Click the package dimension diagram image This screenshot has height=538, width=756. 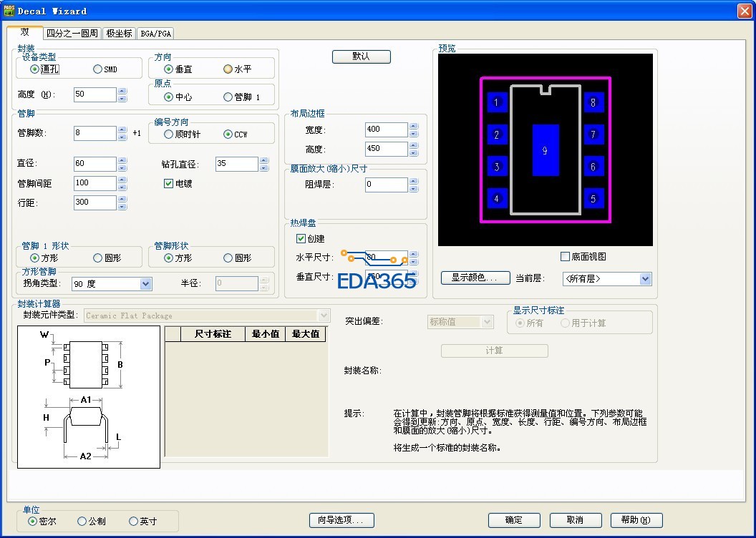(x=89, y=397)
